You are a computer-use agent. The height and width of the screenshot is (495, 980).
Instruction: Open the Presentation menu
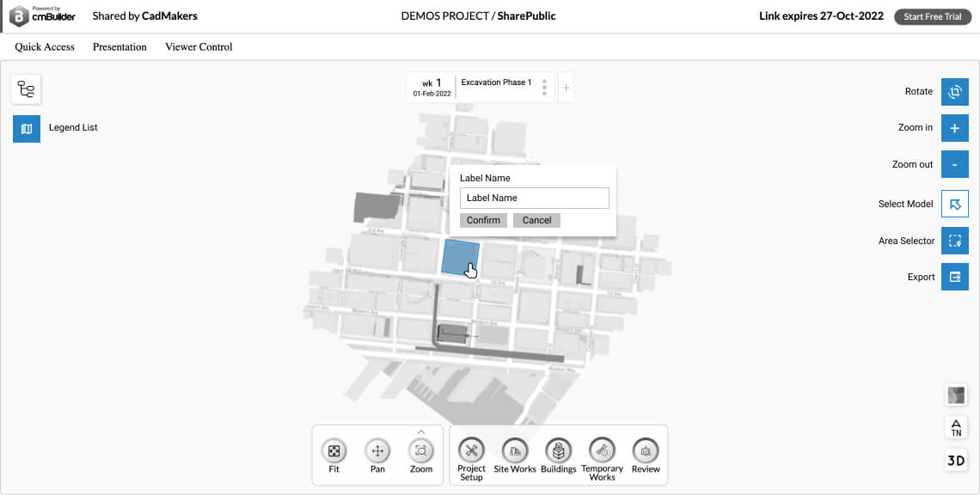[119, 47]
